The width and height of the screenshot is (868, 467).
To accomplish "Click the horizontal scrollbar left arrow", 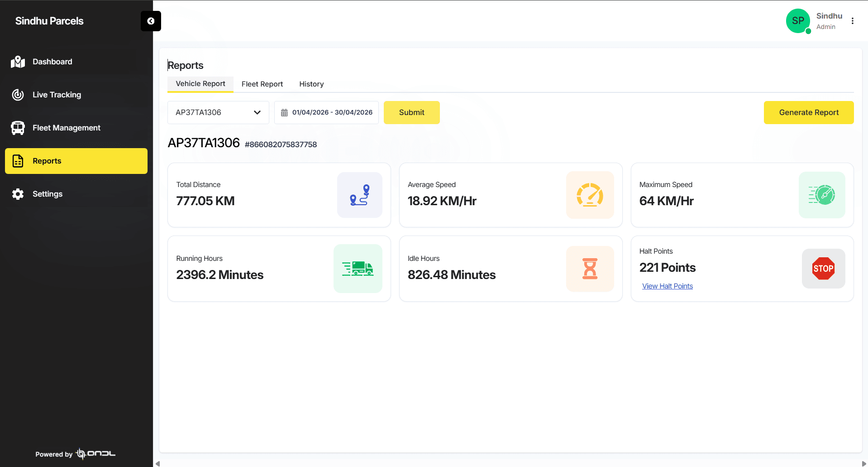I will point(157,463).
